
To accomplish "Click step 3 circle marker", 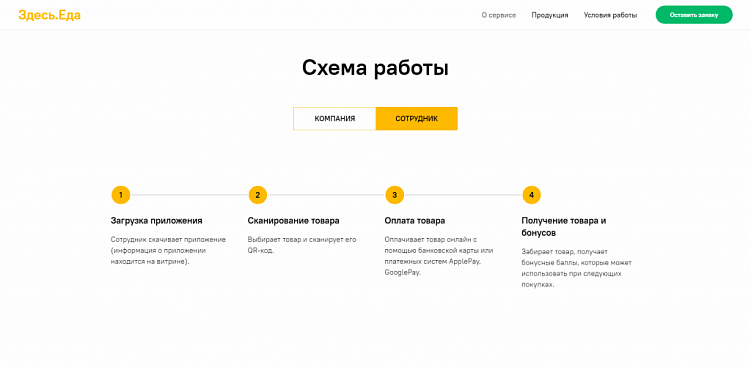I will coord(395,195).
